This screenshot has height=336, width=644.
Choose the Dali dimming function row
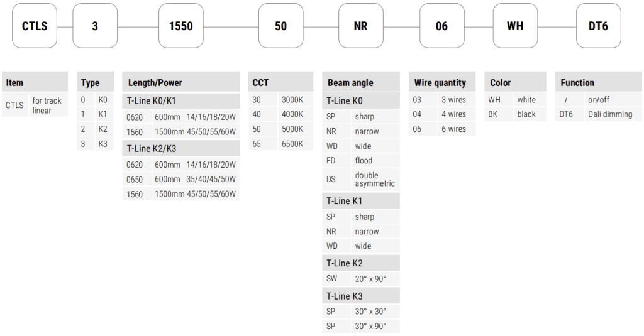[x=598, y=114]
